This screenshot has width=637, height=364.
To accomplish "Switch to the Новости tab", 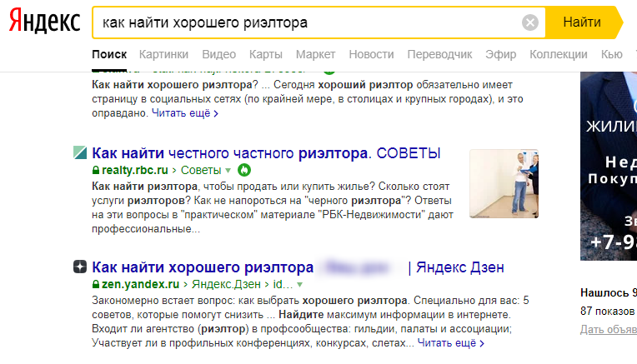I will tap(371, 54).
